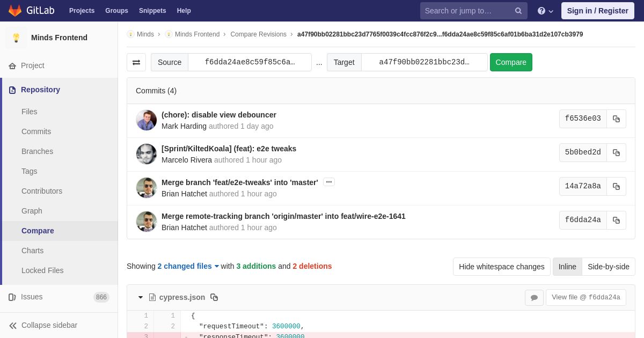This screenshot has height=338, width=644.
Task: Open the help question-mark menu
Action: pyautogui.click(x=545, y=11)
